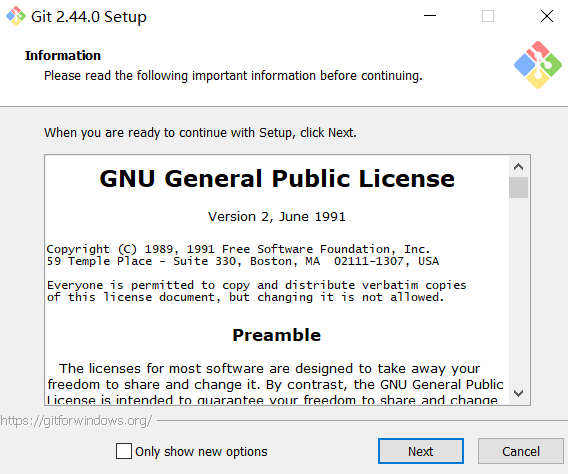Close the Git Setup window

click(547, 16)
